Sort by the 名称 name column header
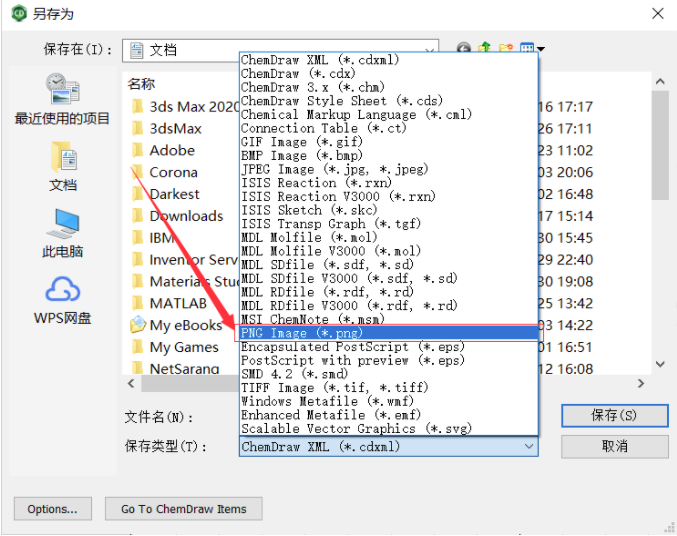The width and height of the screenshot is (677, 536). coord(141,84)
